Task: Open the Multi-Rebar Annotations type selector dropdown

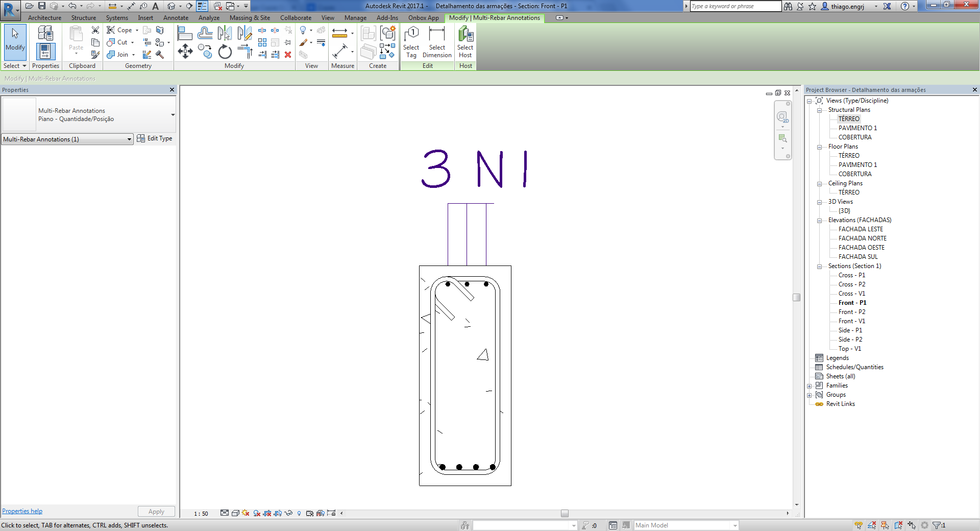Action: [x=173, y=114]
